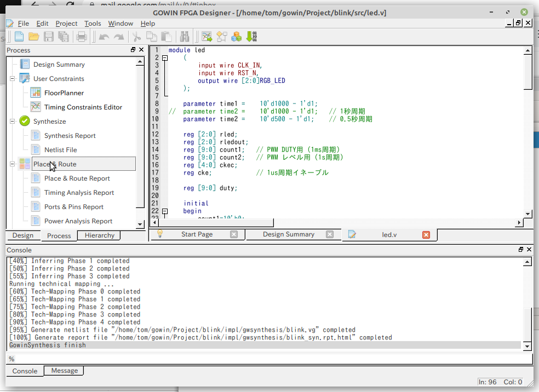Click the Paste clipboard icon

(167, 37)
